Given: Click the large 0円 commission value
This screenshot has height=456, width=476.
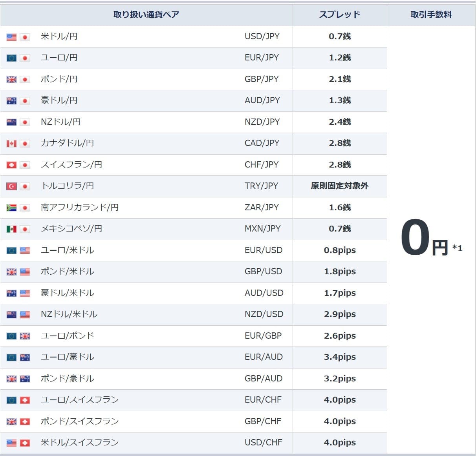Looking at the screenshot, I should click(x=423, y=239).
